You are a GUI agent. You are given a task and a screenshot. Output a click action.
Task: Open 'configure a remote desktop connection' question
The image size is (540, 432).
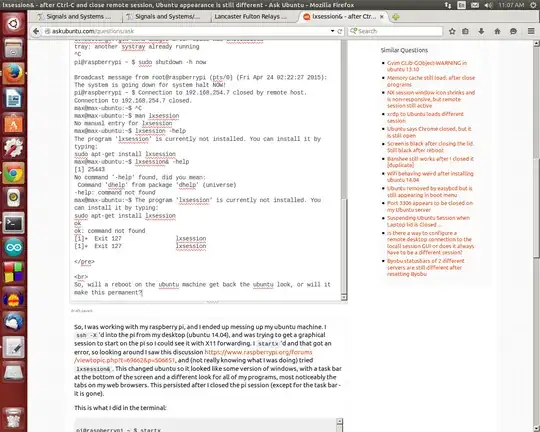pos(430,243)
